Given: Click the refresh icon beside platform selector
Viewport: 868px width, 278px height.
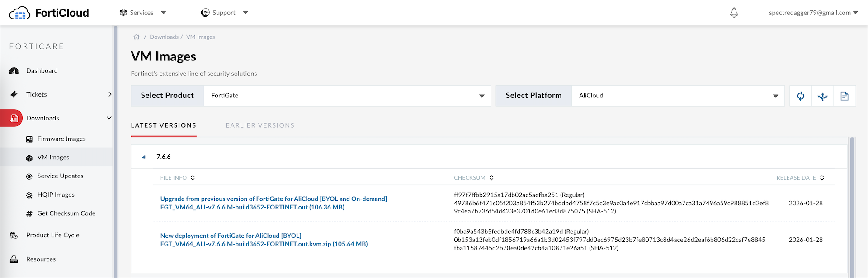Looking at the screenshot, I should [x=800, y=96].
